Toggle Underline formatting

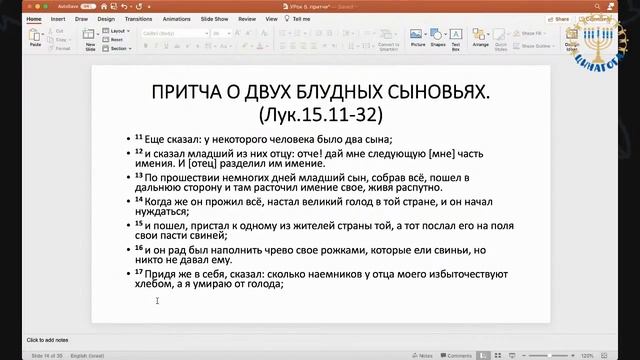(166, 46)
